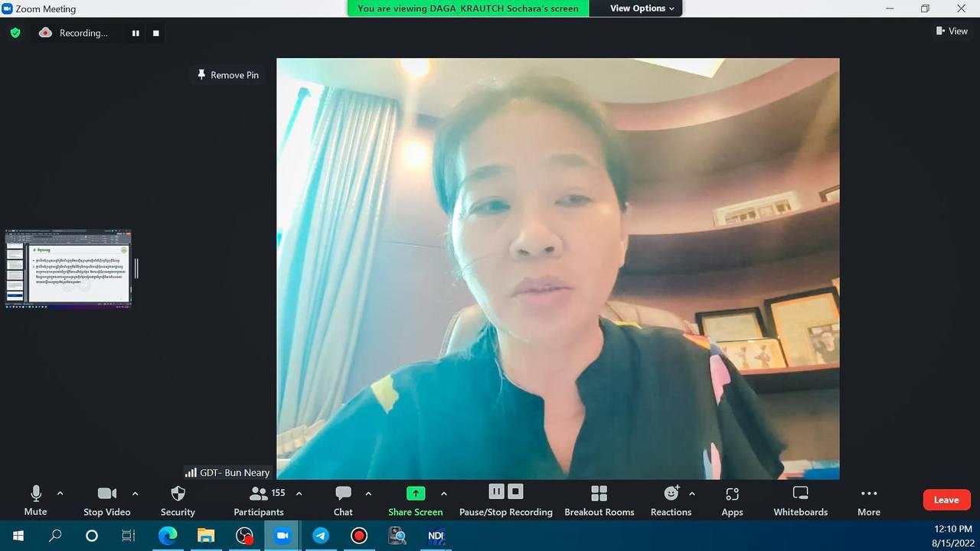Open the View Options dropdown
The height and width of the screenshot is (551, 980).
pyautogui.click(x=642, y=8)
